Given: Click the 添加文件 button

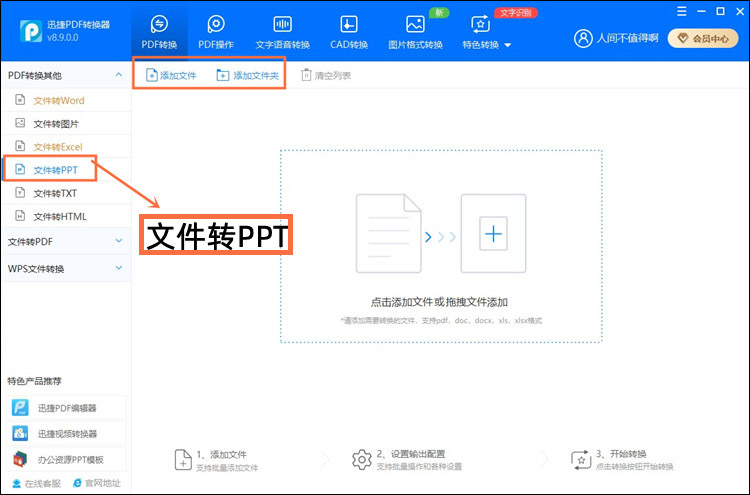Looking at the screenshot, I should tap(171, 75).
